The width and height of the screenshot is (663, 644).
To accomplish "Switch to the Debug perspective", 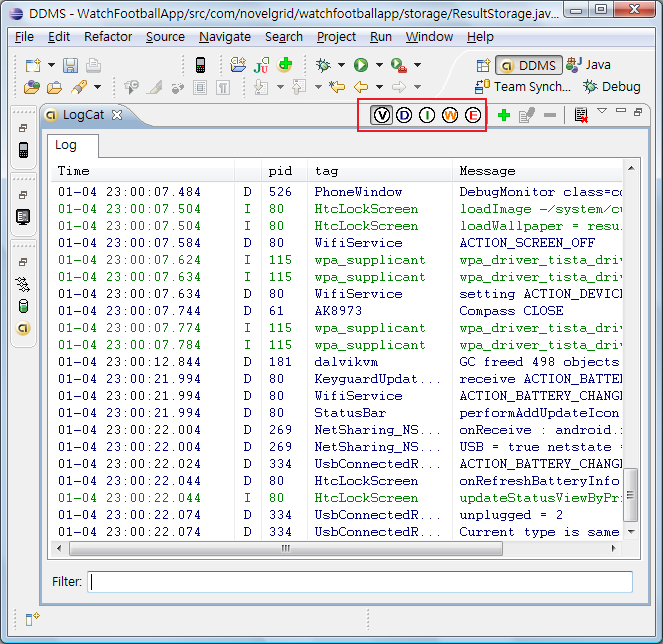I will pos(610,87).
